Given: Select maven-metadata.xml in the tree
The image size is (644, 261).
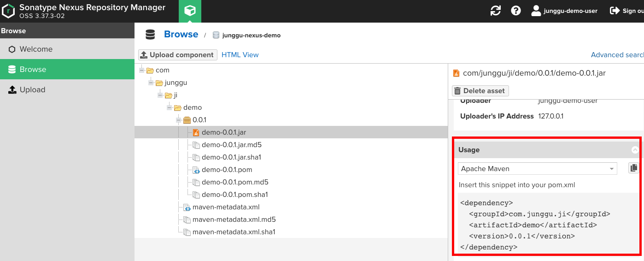Looking at the screenshot, I should 226,207.
